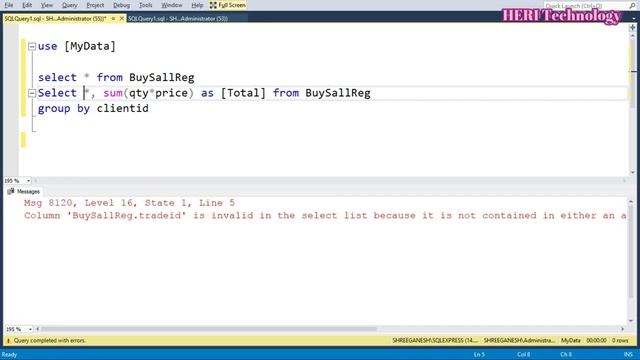Click the query error warning icon
Image resolution: width=640 pixels, height=360 pixels.
pyautogui.click(x=8, y=340)
